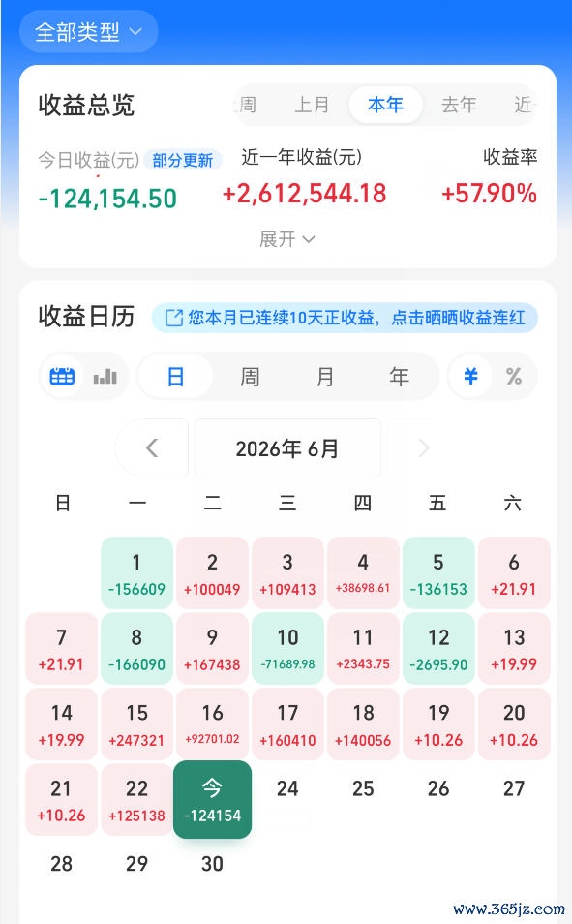Open today's 今 -124154 calendar cell

(212, 799)
